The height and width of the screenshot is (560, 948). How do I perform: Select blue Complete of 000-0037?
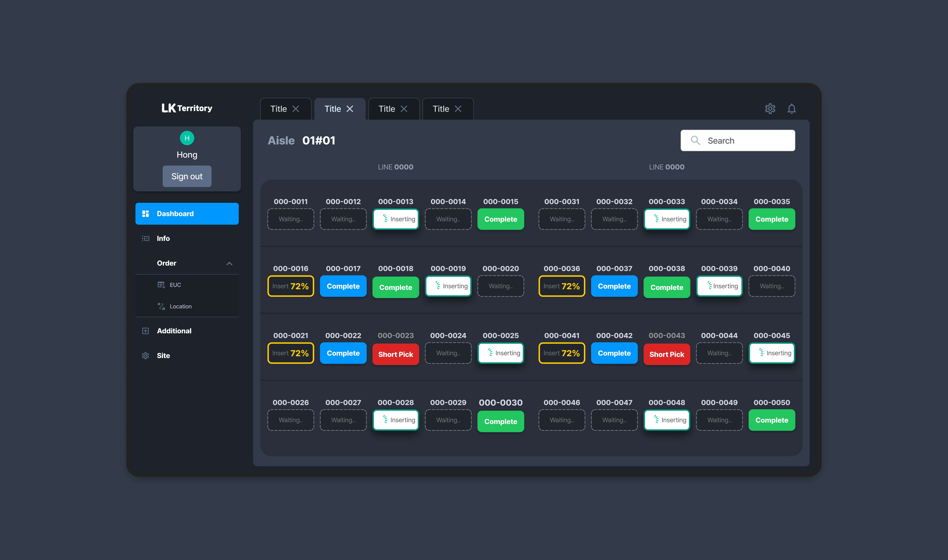pyautogui.click(x=614, y=286)
